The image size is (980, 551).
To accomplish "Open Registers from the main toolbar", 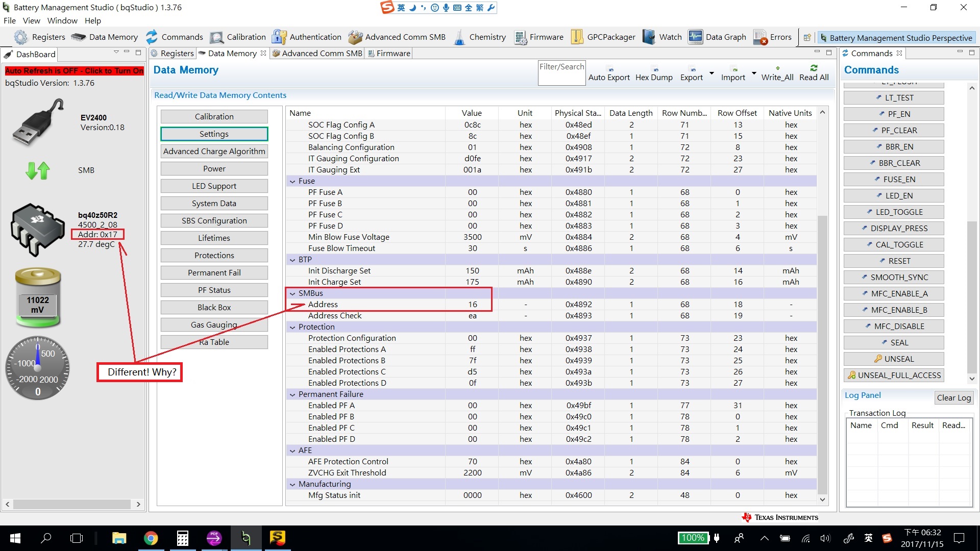I will 40,37.
